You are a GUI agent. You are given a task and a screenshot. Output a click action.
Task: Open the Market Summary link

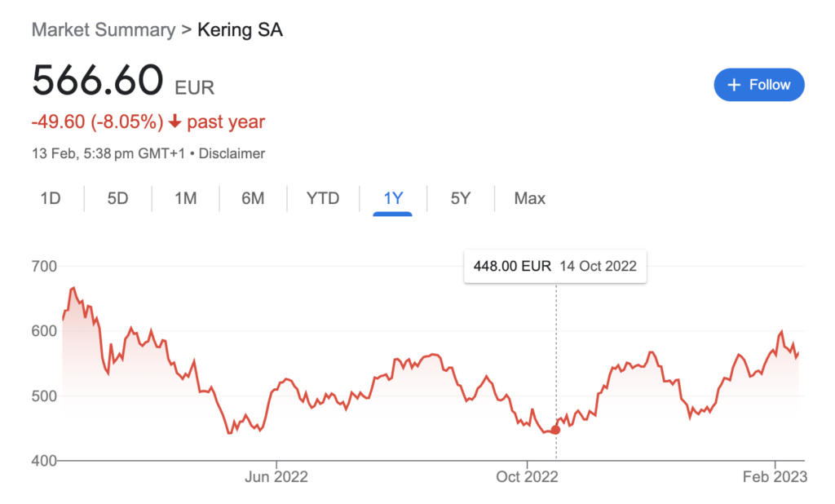click(104, 30)
